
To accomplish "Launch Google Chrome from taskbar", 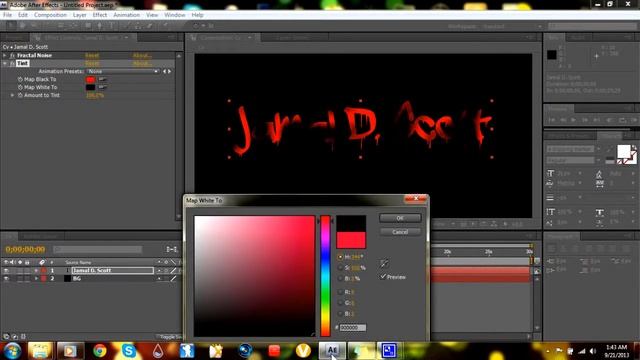I will (x=99, y=351).
